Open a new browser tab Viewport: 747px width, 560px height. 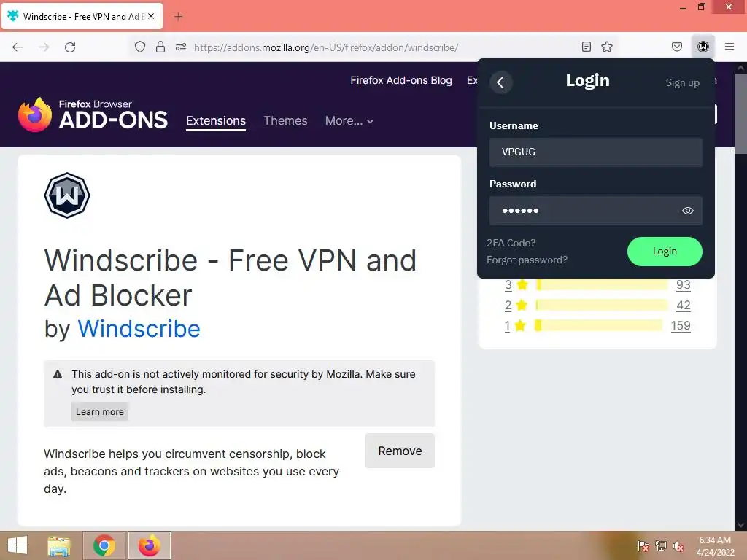[178, 17]
